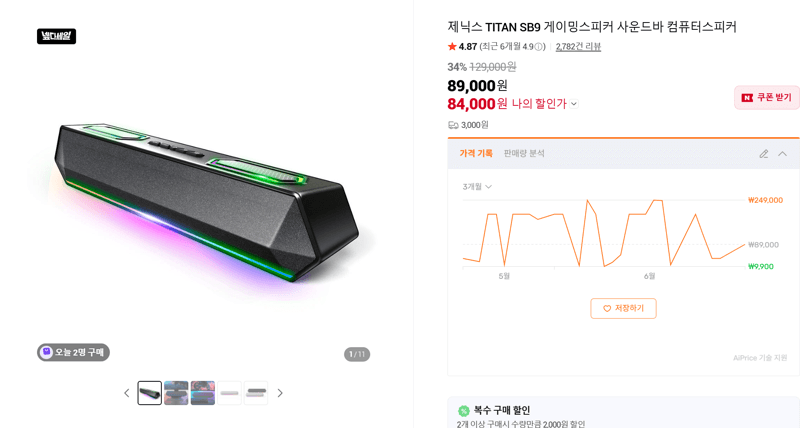Select the third product thumbnail
800x428 pixels.
coord(203,393)
